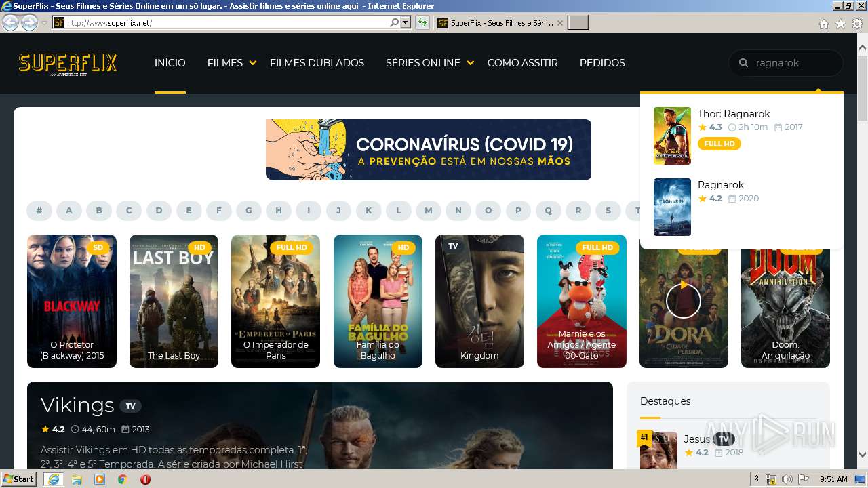Open O Imperador de Paris poster
The height and width of the screenshot is (488, 868).
[275, 301]
